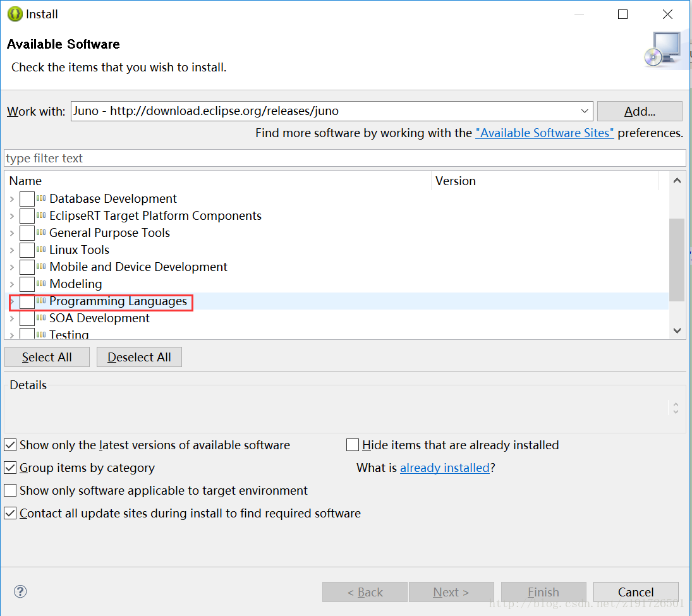Screen dimensions: 692x616
Task: Expand the Database Development tree node
Action: (x=12, y=199)
